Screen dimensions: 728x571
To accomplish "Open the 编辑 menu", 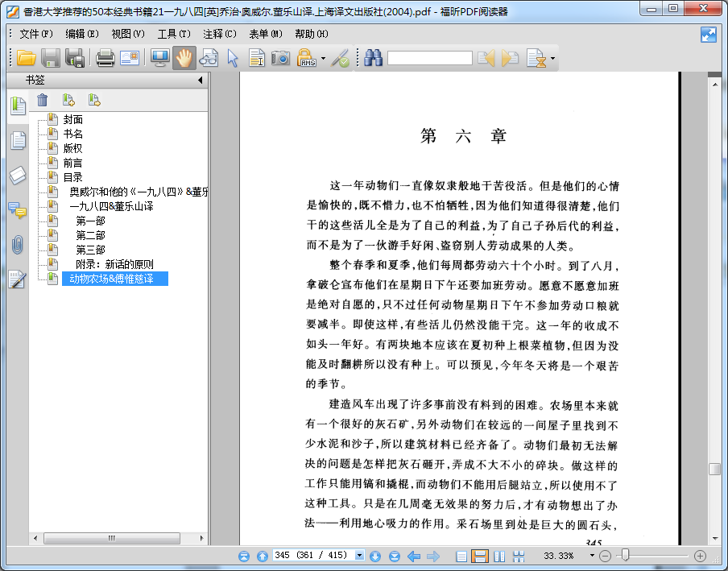I will tap(82, 34).
